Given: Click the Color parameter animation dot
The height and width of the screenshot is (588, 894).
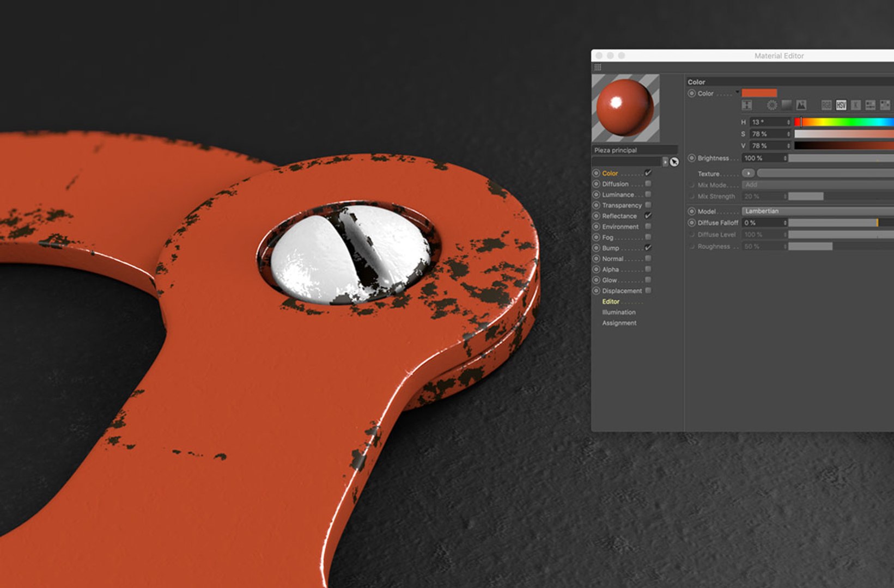Looking at the screenshot, I should [x=692, y=94].
